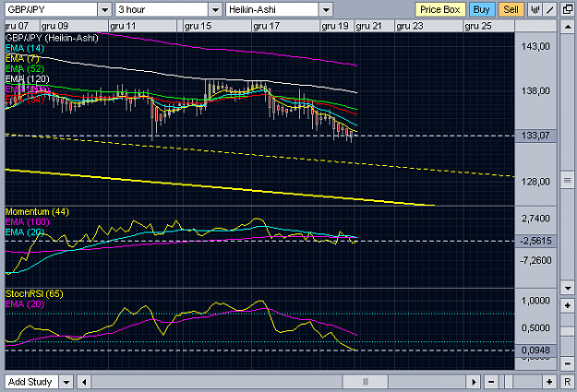Screen dimensions: 577x392
Task: Click the gru 23 date label
Action: click(x=410, y=26)
